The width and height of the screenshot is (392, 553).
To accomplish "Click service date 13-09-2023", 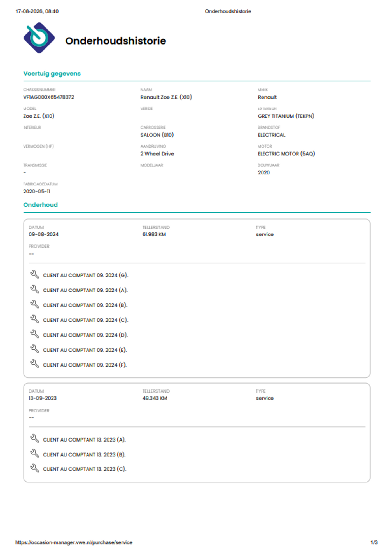I will click(43, 398).
